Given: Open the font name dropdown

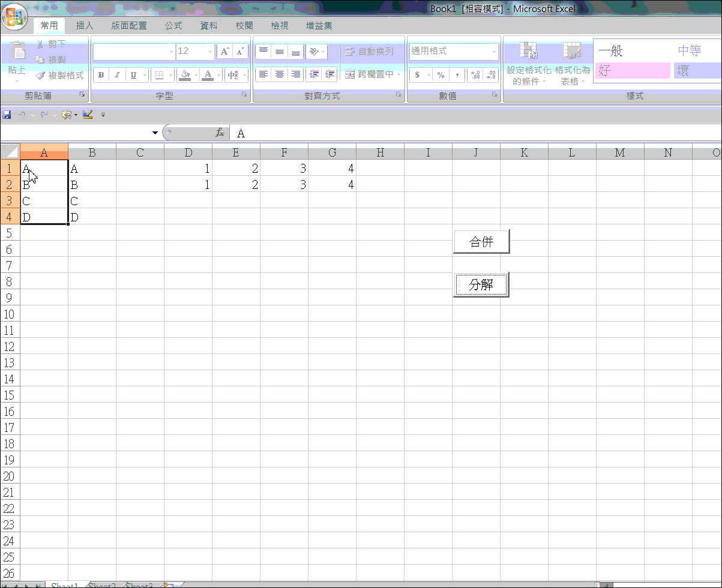Looking at the screenshot, I should click(x=171, y=52).
